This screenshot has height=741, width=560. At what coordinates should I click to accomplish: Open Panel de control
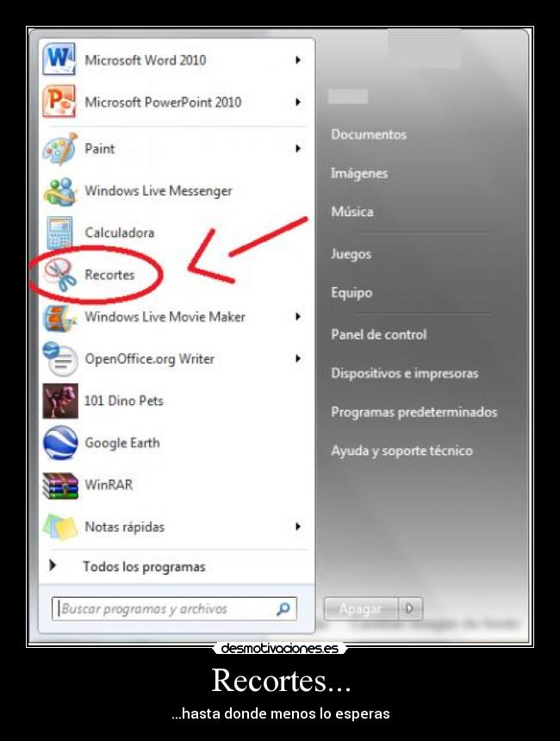(378, 334)
